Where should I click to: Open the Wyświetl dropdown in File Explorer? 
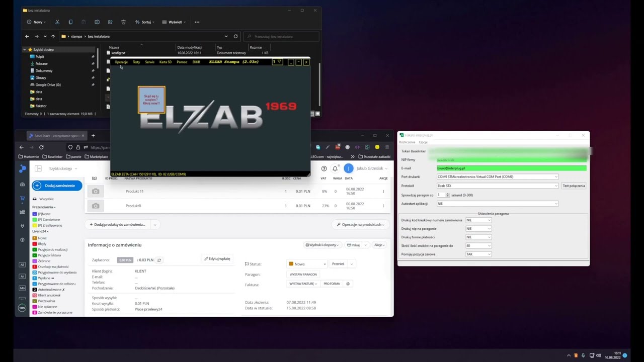[174, 22]
